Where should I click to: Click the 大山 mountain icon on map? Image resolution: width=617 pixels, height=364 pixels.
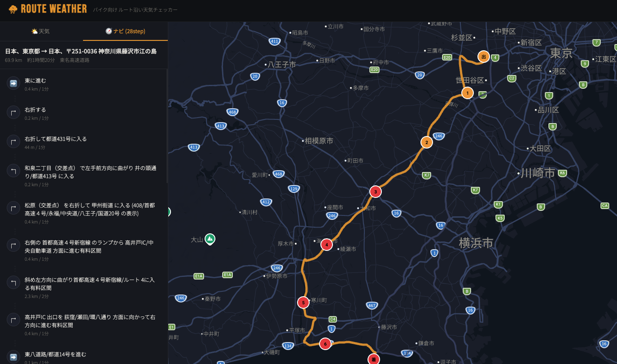[210, 239]
